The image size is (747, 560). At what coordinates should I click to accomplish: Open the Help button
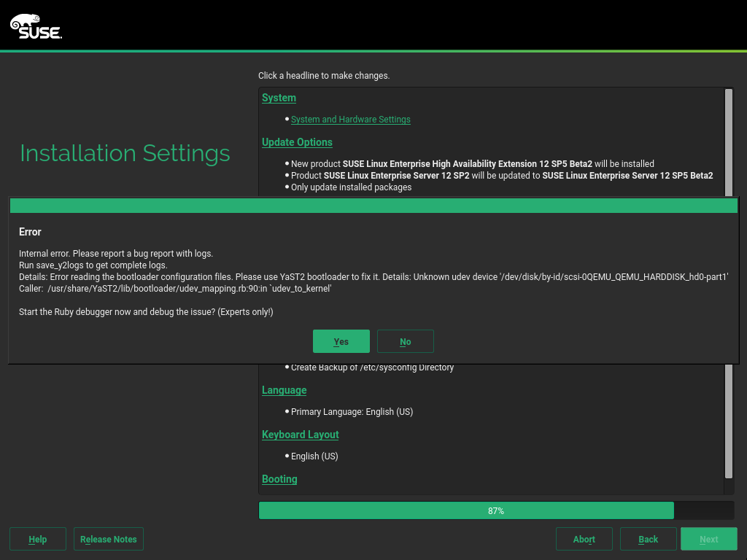(38, 539)
